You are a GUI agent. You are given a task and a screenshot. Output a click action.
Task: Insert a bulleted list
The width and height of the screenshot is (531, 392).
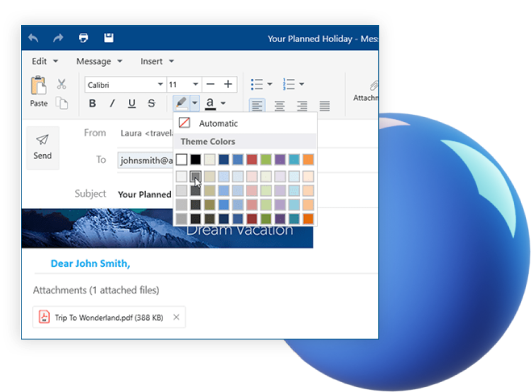[x=257, y=84]
